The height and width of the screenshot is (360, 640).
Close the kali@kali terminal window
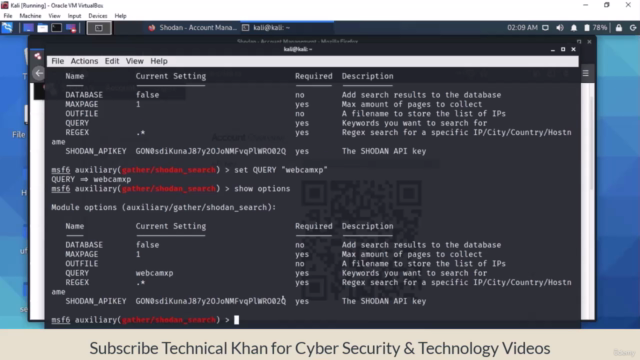tap(573, 49)
